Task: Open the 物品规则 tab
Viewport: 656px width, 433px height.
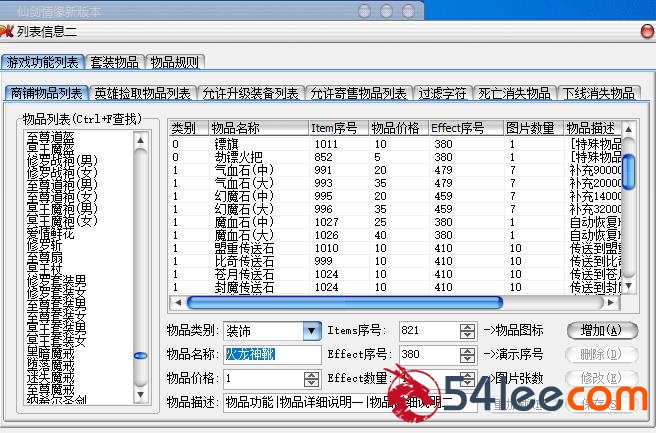Action: coord(174,62)
